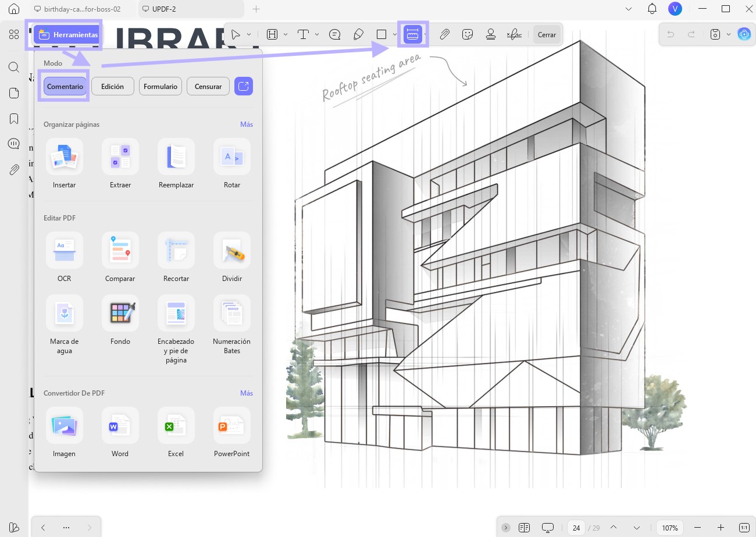This screenshot has width=756, height=537.
Task: Click the attachment paperclip toolbar icon
Action: tap(444, 34)
